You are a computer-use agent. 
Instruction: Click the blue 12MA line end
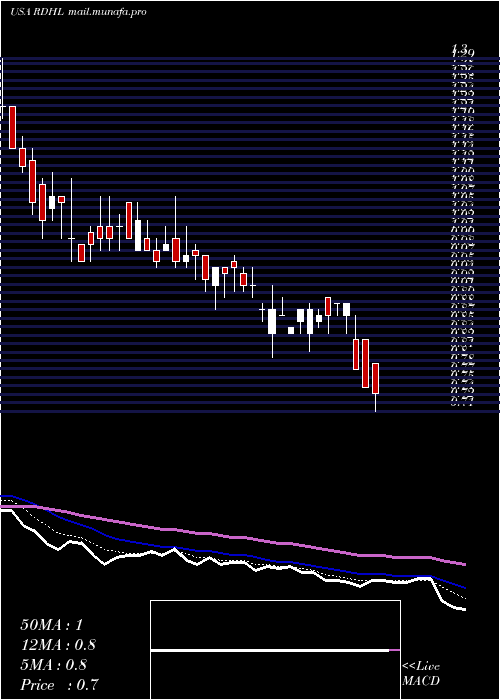pos(464,588)
